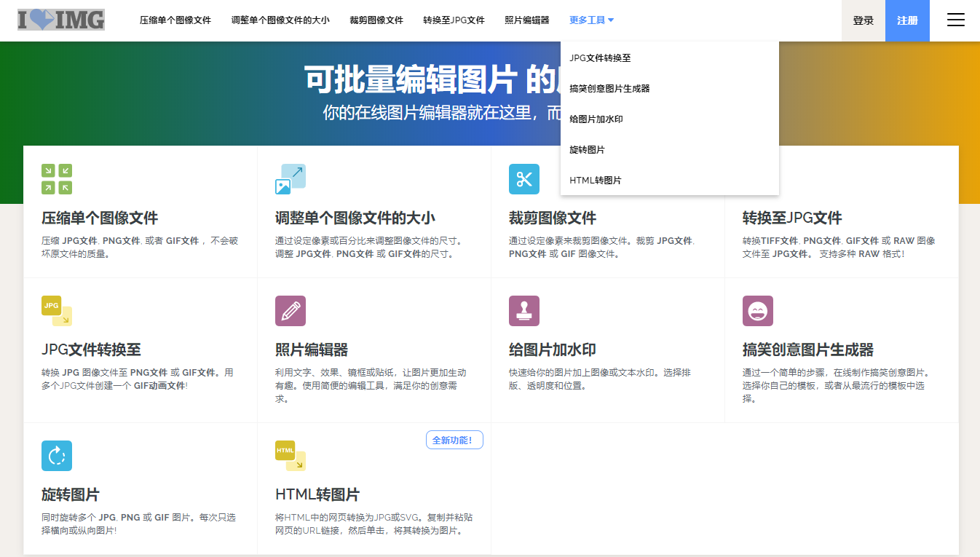The width and height of the screenshot is (980, 557).
Task: Collapse the 更多工具 dropdown
Action: [591, 20]
